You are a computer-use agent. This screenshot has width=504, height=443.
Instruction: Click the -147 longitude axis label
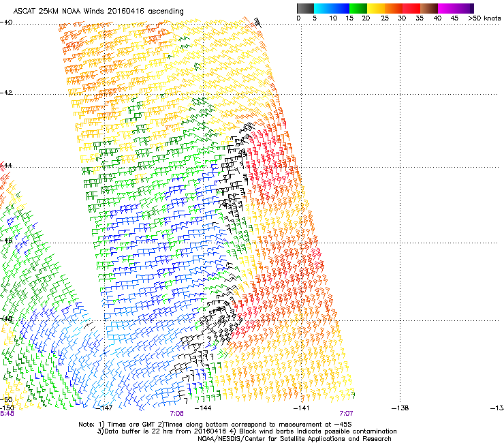coord(104,408)
